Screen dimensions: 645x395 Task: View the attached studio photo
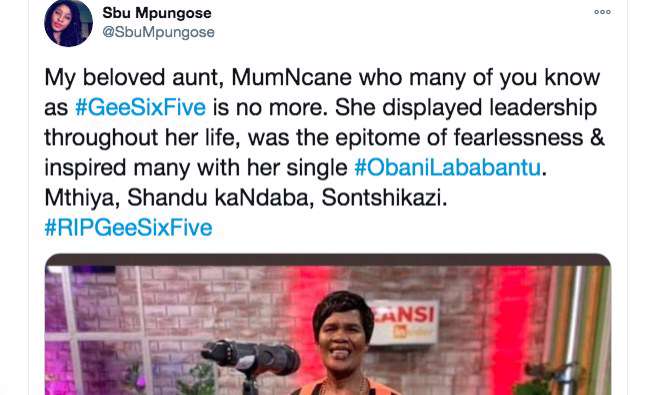(327, 324)
